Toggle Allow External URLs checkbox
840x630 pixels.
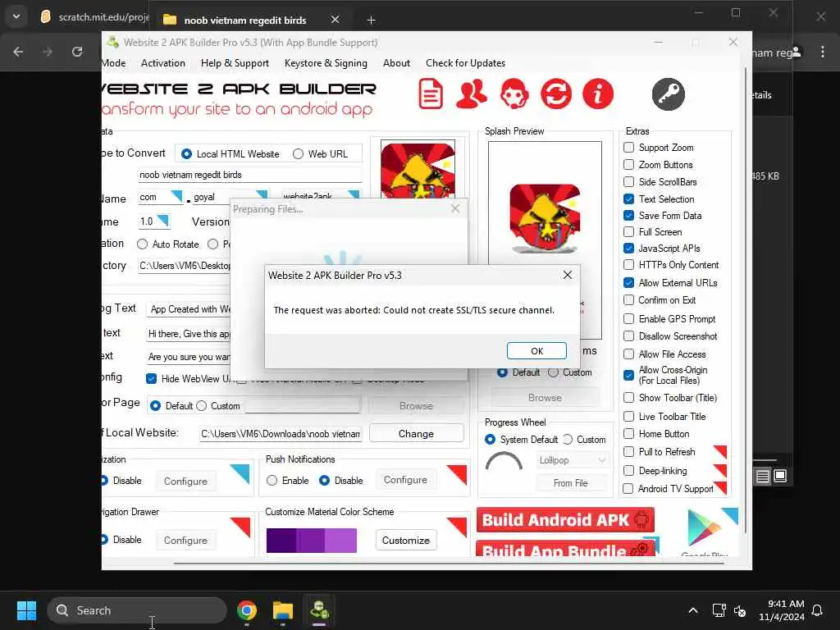point(629,282)
